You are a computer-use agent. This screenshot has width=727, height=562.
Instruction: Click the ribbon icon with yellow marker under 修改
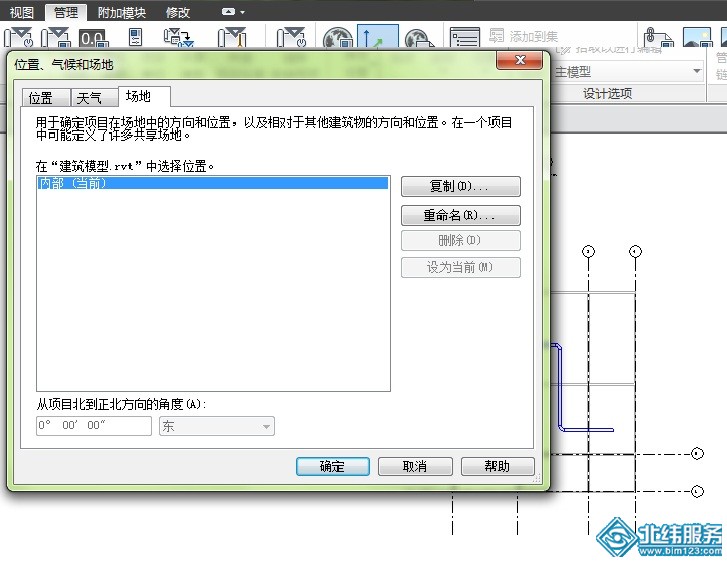[232, 38]
